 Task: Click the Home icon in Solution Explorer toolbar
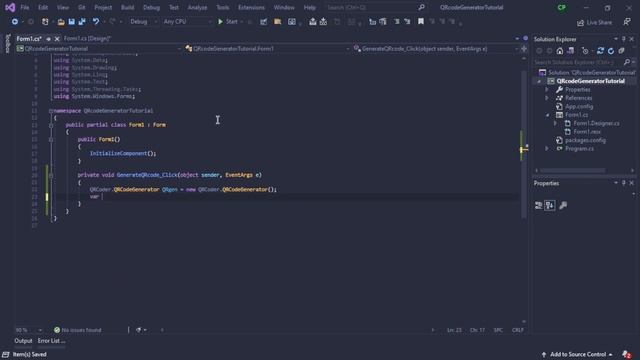coord(560,51)
